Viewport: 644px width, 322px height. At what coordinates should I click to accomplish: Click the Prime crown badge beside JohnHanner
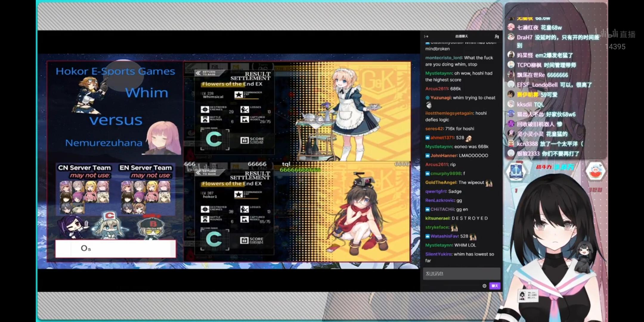[x=427, y=156]
